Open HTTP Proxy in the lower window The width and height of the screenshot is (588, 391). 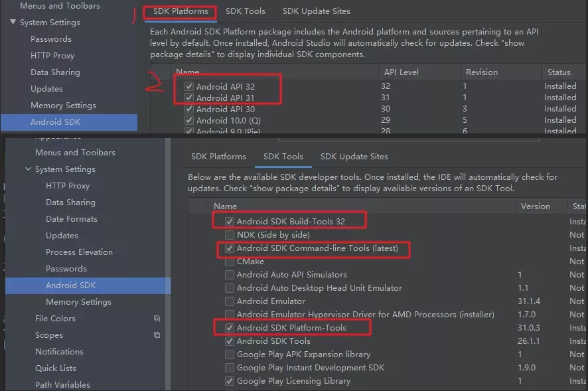pos(68,186)
